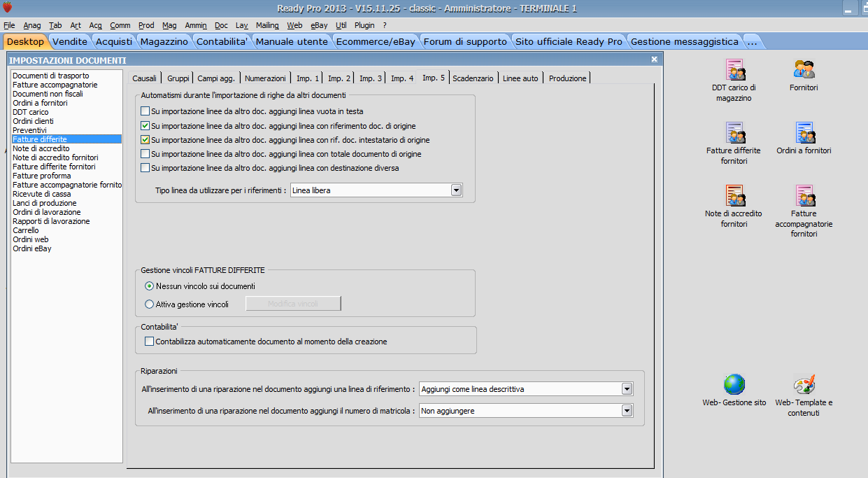Open Ordini a fornitori desktop icon
Viewport: 868px width, 478px height.
pos(804,133)
